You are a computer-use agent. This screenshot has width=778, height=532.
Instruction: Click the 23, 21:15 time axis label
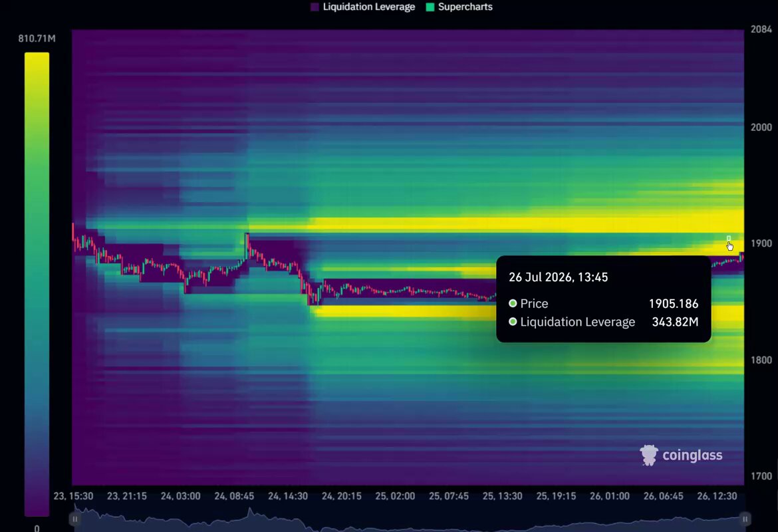point(127,496)
